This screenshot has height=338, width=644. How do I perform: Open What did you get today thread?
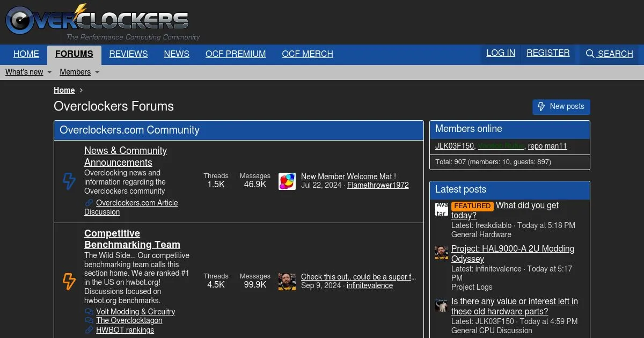[x=505, y=210]
